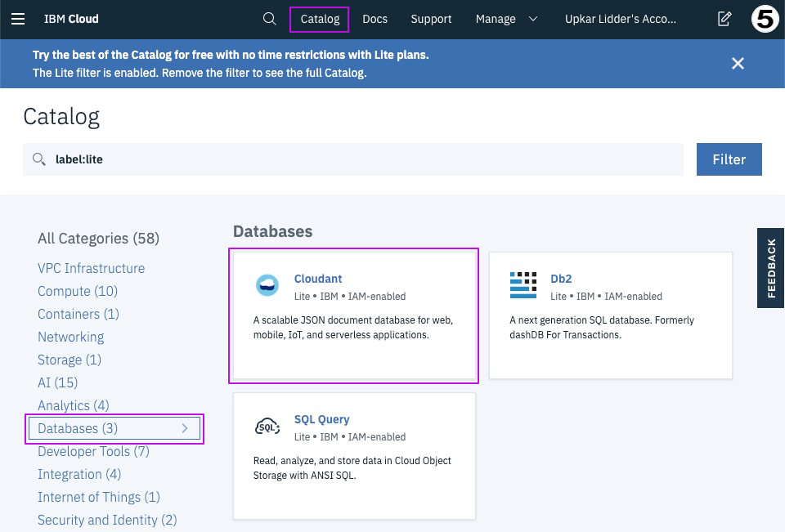Focus the label:lite search field
The height and width of the screenshot is (532, 785).
[353, 159]
